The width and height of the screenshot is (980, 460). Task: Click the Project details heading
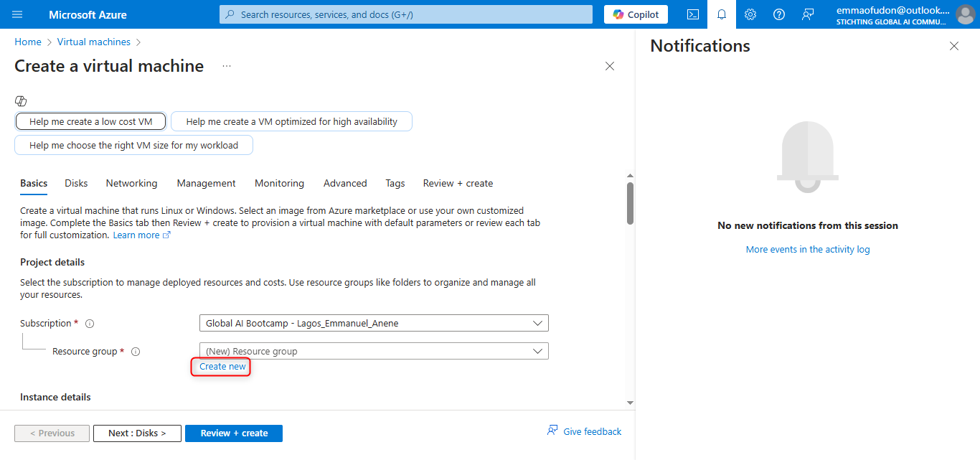[x=52, y=262]
